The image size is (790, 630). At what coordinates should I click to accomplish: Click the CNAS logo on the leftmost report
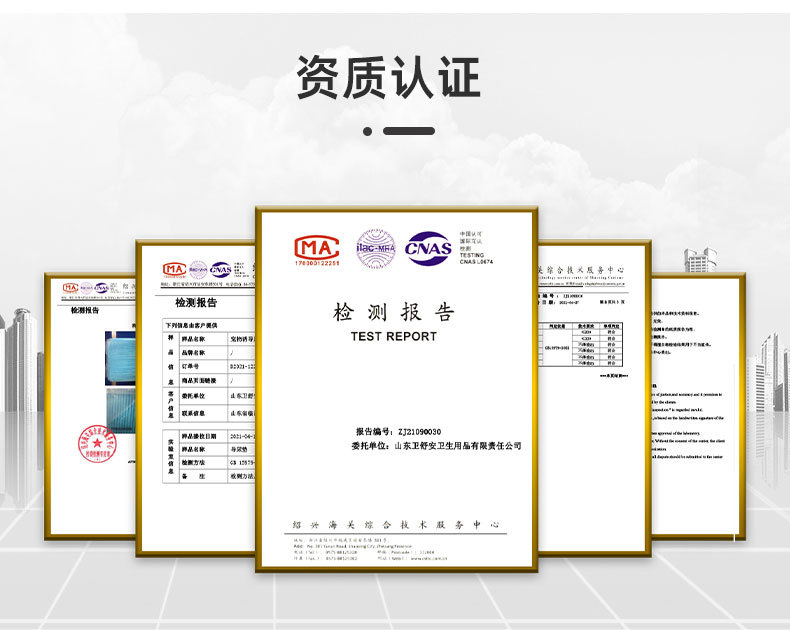coord(102,288)
